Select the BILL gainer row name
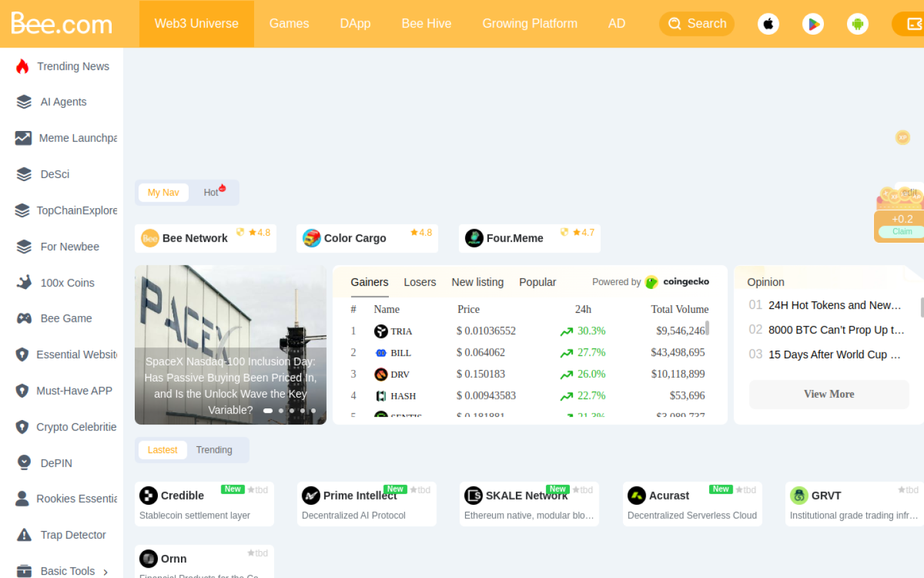Screen dimensions: 924x578 [401, 353]
